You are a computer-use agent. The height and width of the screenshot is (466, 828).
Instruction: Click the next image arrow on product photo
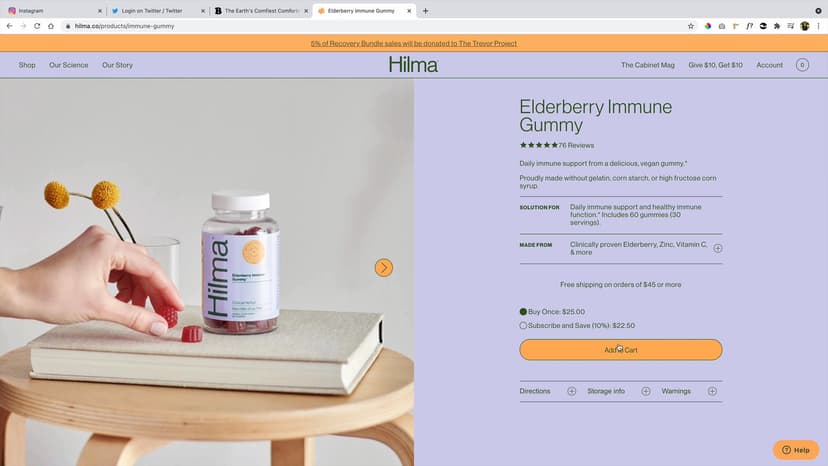384,268
